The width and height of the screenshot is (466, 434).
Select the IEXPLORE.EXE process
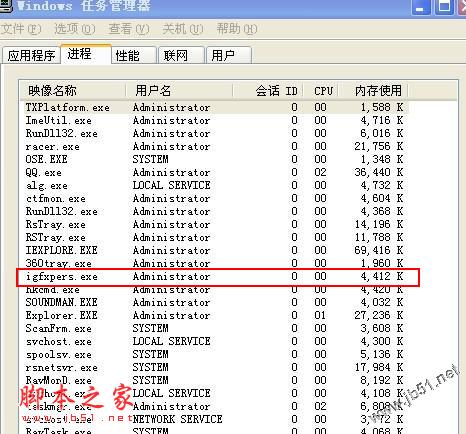point(214,250)
